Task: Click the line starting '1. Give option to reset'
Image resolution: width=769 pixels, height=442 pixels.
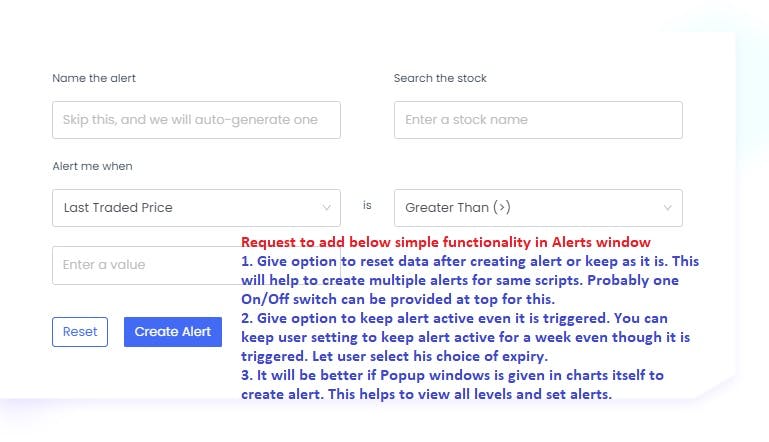Action: pyautogui.click(x=470, y=261)
